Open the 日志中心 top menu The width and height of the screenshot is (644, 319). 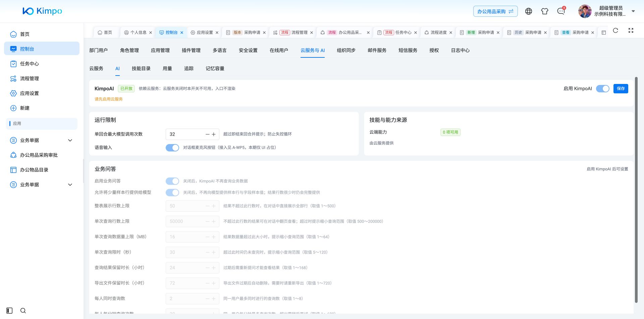tap(460, 50)
